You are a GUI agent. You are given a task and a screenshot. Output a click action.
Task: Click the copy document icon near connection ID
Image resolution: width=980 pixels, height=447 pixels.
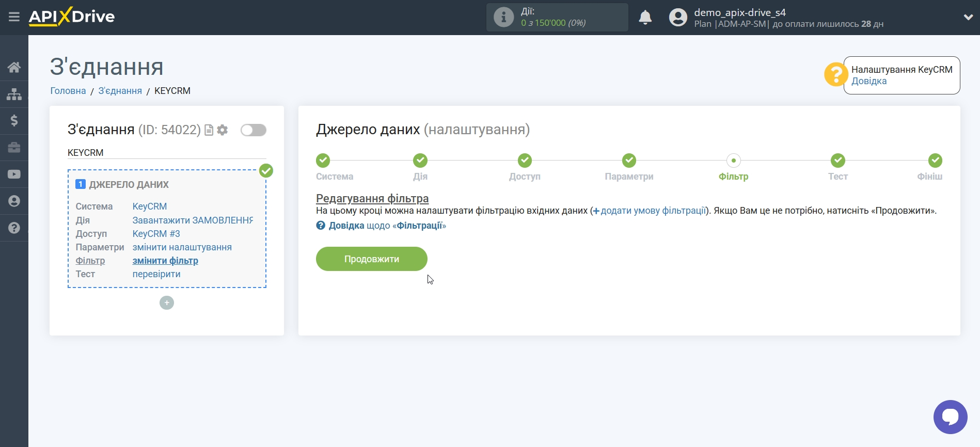(x=209, y=130)
